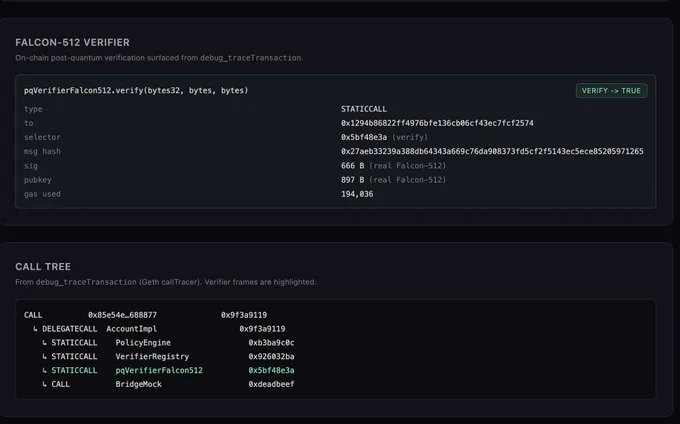Select the STATICCALL VerifierRegistry tree row
Viewport: 680px width, 424px height.
click(x=168, y=356)
